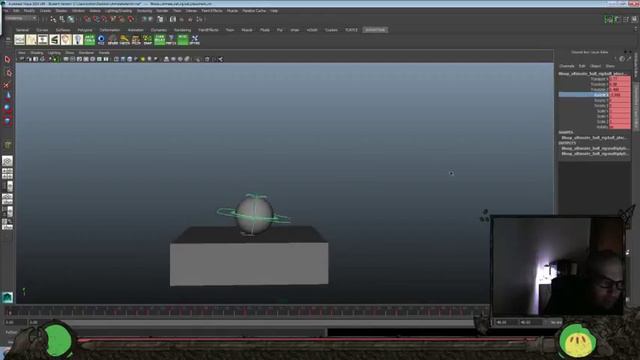Screen dimensions: 640x360
Task: Open the viewport Lighting menu
Action: [54, 53]
